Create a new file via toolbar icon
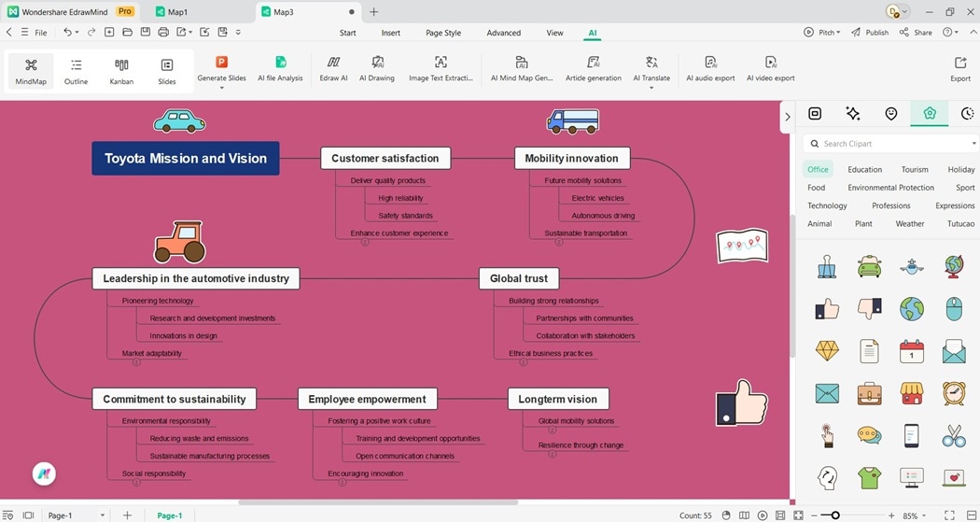Viewport: 980px width, 522px height. 109,32
